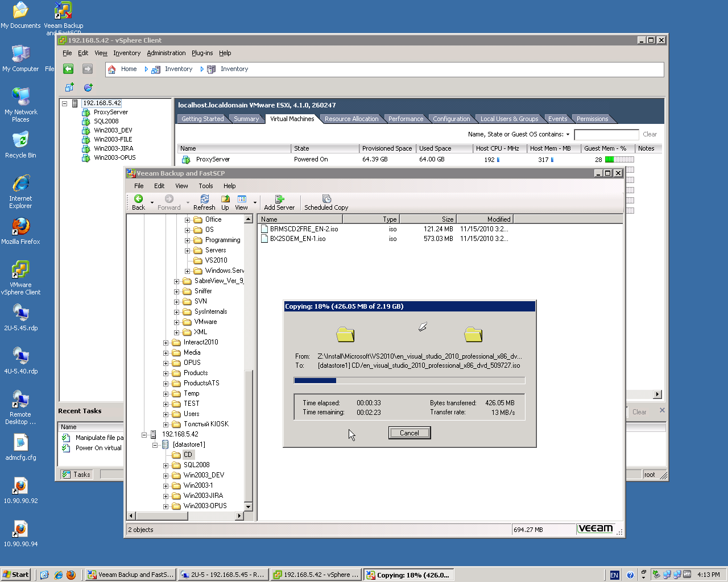Image resolution: width=728 pixels, height=582 pixels.
Task: Switch to Summary tab in vSphere
Action: click(246, 119)
